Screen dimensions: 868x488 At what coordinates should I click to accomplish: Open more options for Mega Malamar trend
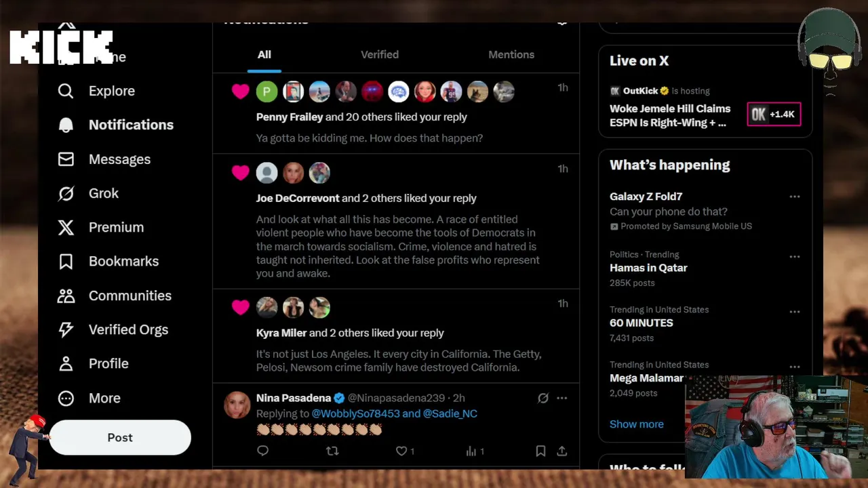coord(795,367)
